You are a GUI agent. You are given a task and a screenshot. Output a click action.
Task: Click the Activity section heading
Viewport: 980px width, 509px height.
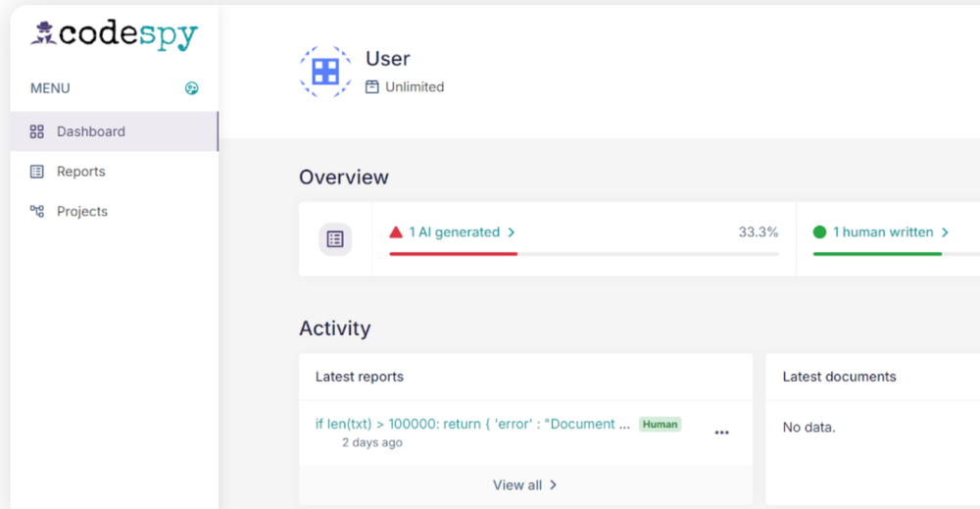pos(334,329)
